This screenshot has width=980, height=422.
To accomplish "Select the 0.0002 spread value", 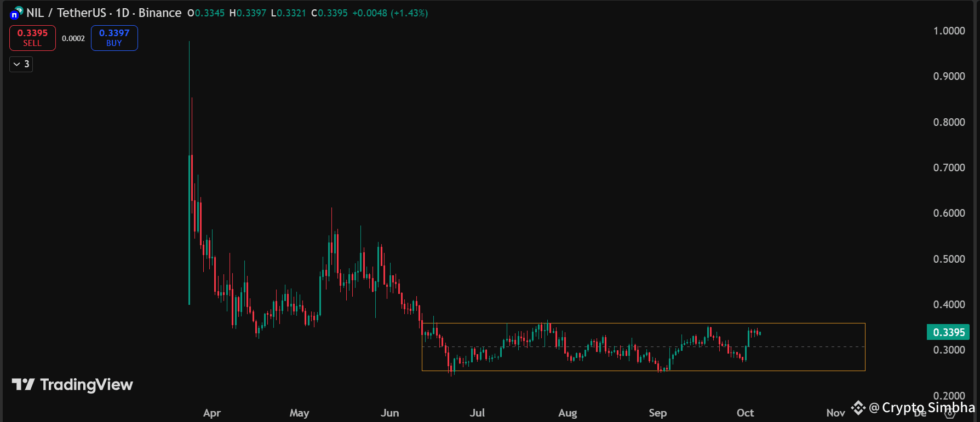I will point(73,38).
